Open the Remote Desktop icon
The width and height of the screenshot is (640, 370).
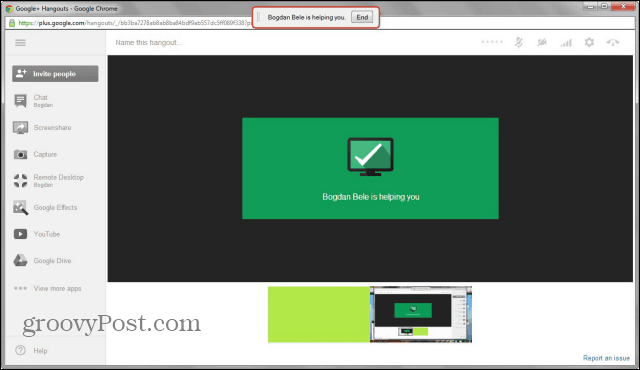(x=20, y=180)
